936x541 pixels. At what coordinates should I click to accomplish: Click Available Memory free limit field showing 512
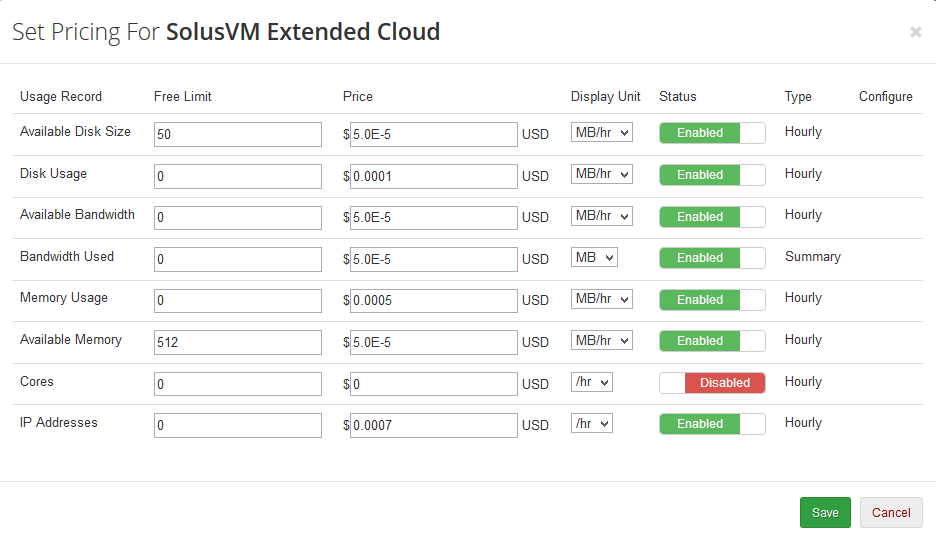click(238, 342)
